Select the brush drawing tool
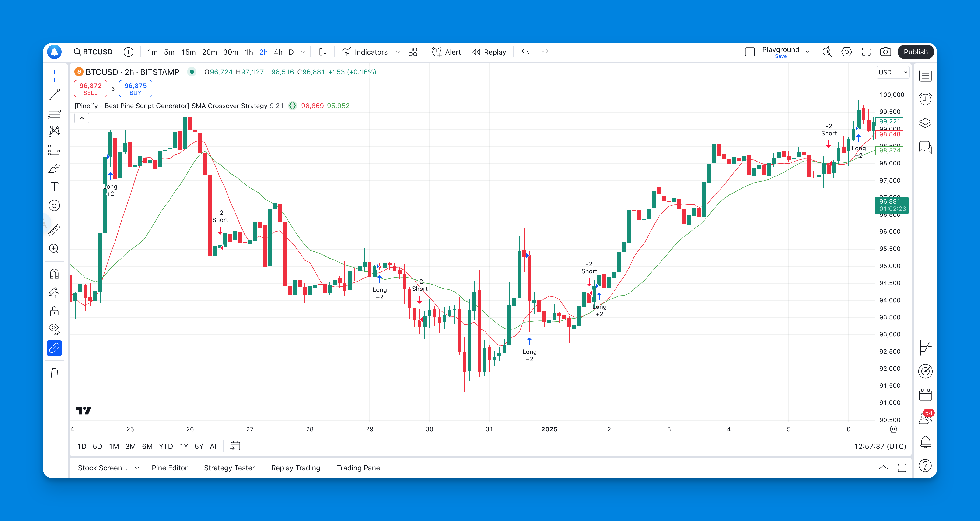 click(54, 168)
